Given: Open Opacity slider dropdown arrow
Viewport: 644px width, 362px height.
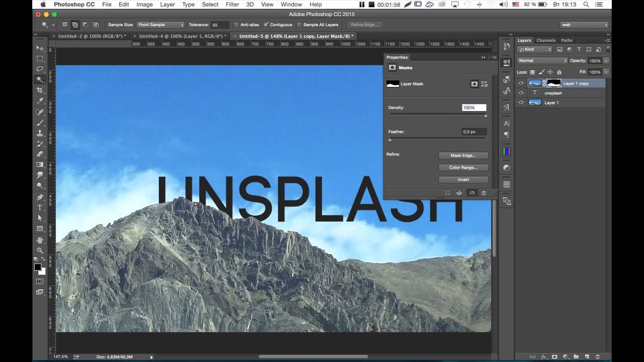Looking at the screenshot, I should 606,61.
